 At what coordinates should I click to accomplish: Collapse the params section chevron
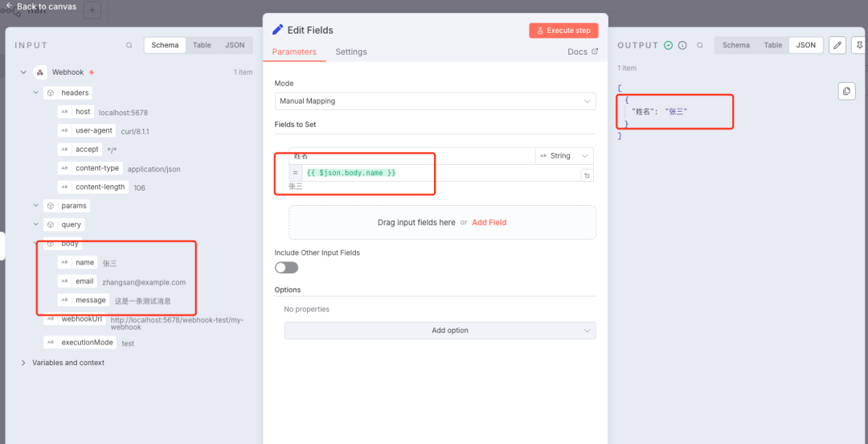click(x=36, y=206)
